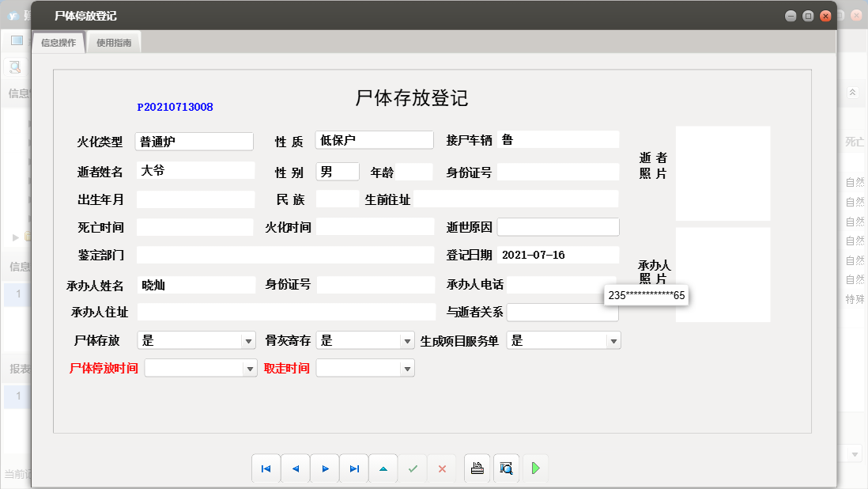This screenshot has height=489, width=868.
Task: Open print preview with magnifier icon
Action: (506, 468)
